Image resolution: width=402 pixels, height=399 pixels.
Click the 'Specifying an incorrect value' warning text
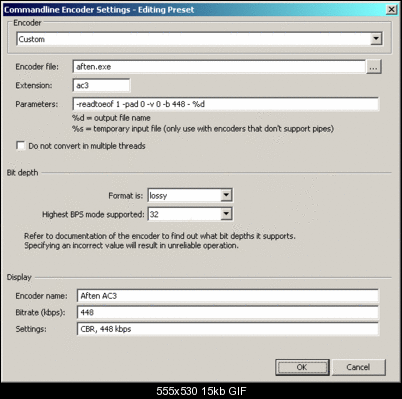[131, 246]
